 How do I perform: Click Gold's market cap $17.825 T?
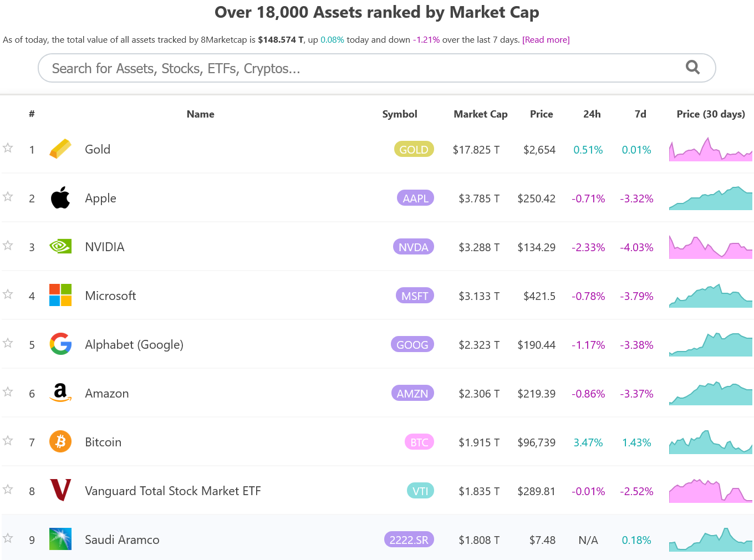point(476,150)
